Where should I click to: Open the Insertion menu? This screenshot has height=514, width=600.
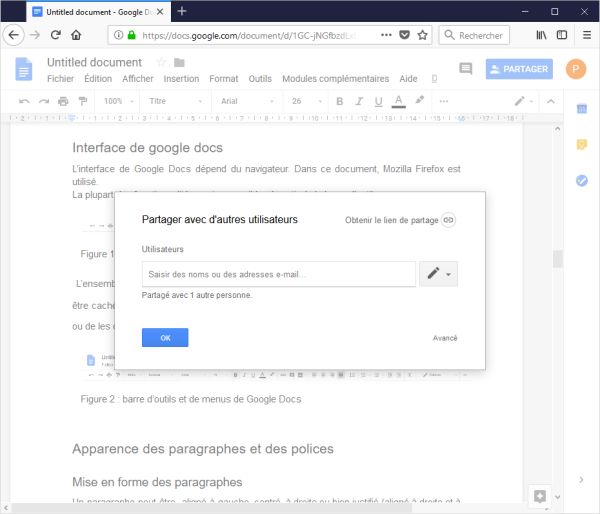tap(181, 79)
